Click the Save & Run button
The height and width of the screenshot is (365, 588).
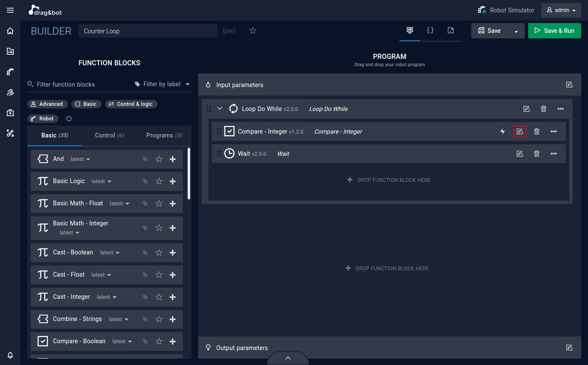(x=555, y=31)
